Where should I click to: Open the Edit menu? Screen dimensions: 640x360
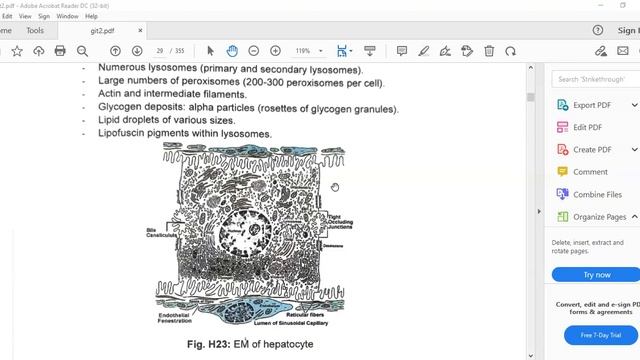coord(7,16)
